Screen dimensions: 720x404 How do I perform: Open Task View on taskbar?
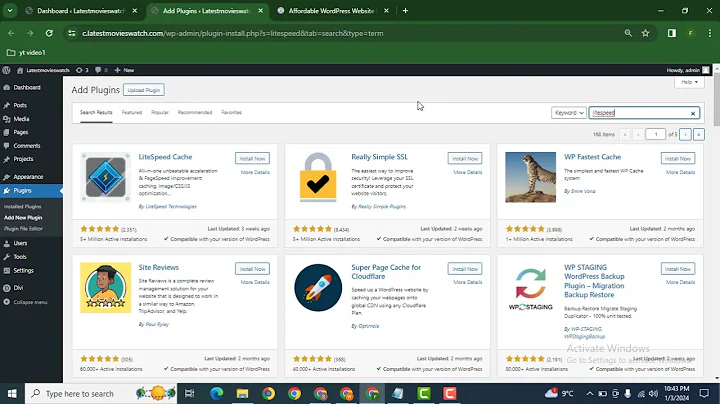click(189, 393)
